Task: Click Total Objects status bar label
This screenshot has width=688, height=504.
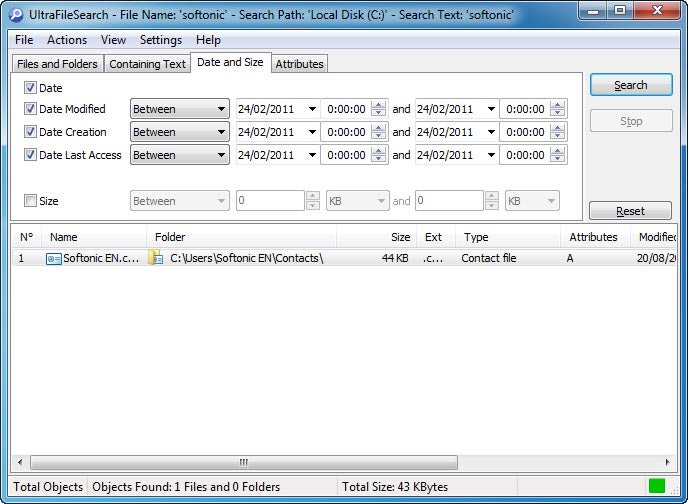Action: click(48, 487)
